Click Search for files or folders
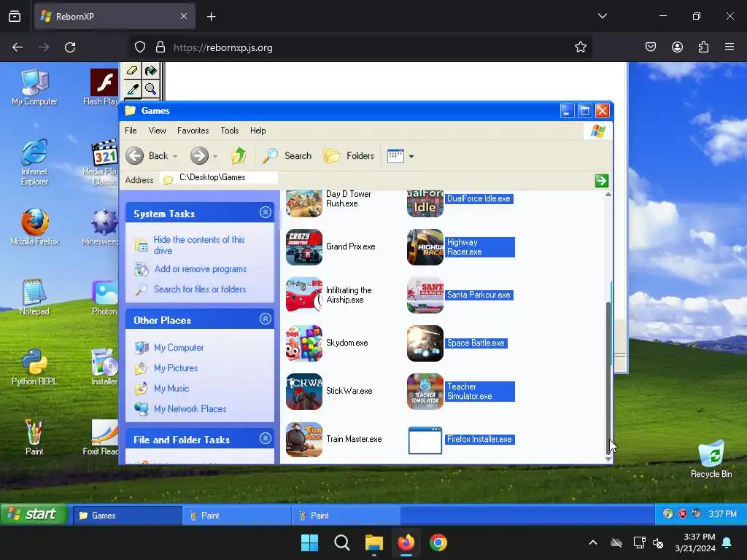Viewport: 747px width, 560px height. [200, 289]
